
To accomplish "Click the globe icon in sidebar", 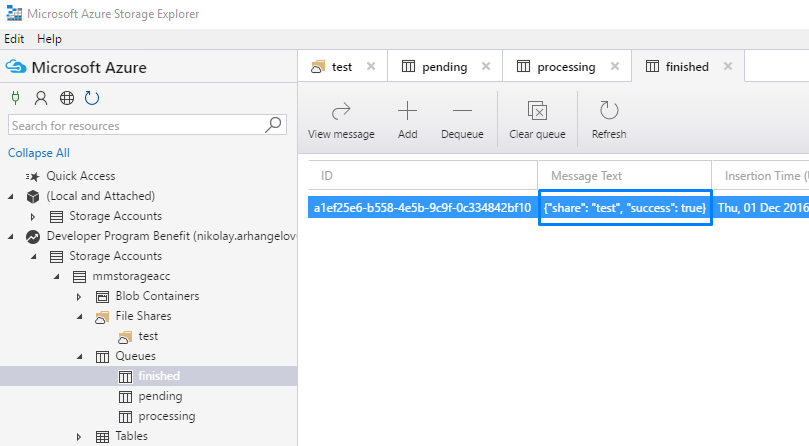I will click(67, 98).
